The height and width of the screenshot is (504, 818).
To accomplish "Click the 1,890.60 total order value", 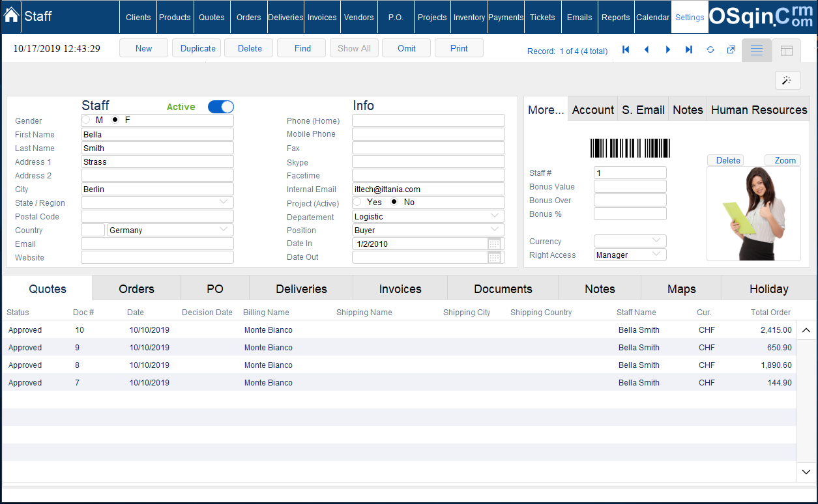I will pyautogui.click(x=776, y=365).
